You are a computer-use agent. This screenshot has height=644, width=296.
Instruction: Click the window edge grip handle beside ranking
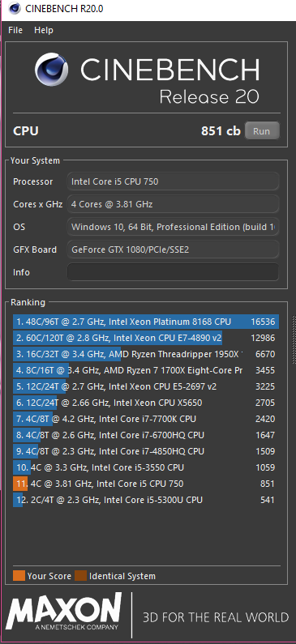[294, 339]
